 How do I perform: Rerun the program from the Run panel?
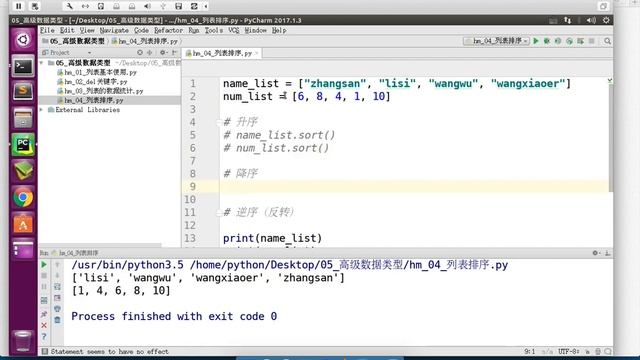44,265
